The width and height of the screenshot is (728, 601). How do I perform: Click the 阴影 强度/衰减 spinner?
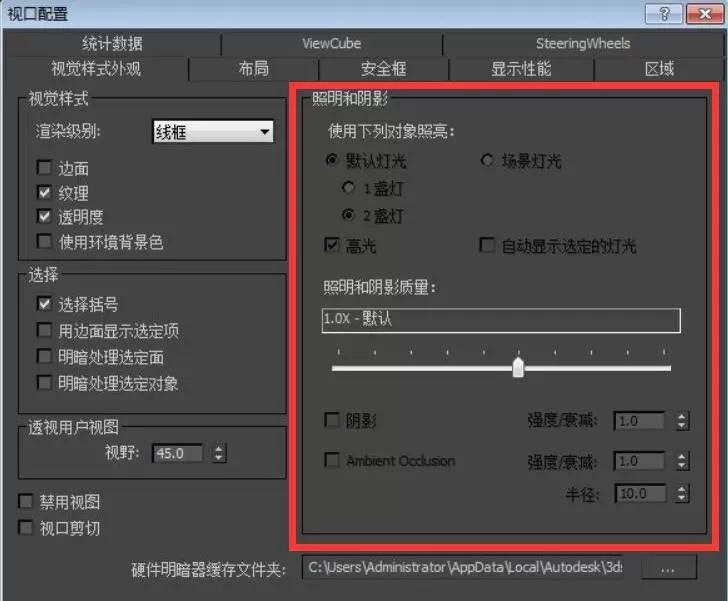[682, 421]
